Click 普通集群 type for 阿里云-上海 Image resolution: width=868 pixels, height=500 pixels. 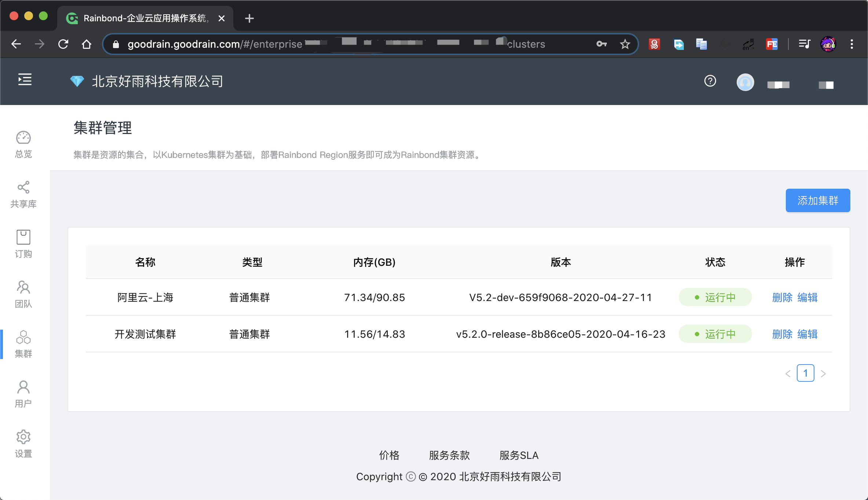pos(249,297)
